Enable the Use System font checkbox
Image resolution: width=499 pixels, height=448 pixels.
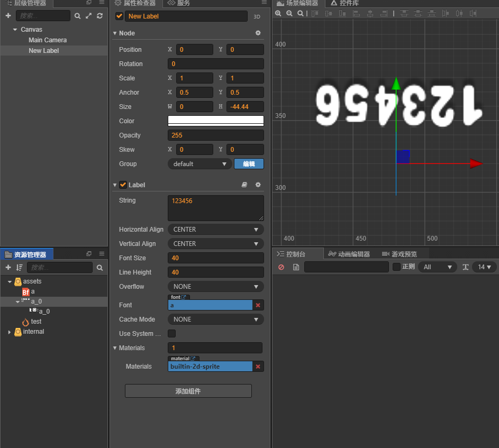[171, 334]
